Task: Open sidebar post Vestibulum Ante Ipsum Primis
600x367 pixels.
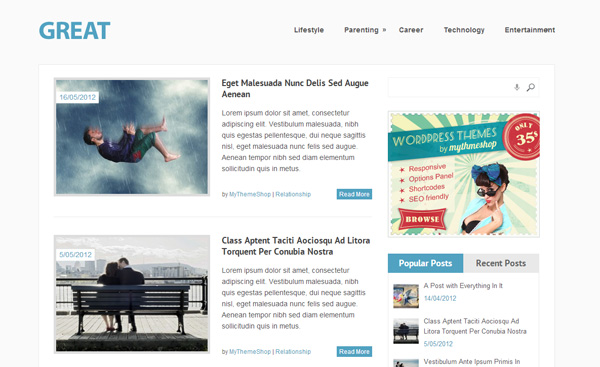Action: [472, 362]
